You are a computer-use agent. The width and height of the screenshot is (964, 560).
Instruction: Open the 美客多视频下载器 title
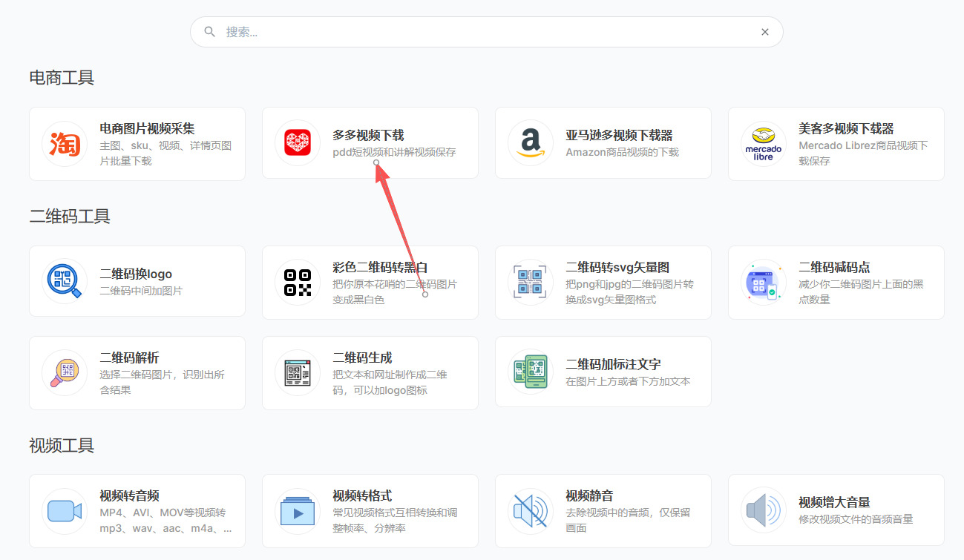[846, 128]
